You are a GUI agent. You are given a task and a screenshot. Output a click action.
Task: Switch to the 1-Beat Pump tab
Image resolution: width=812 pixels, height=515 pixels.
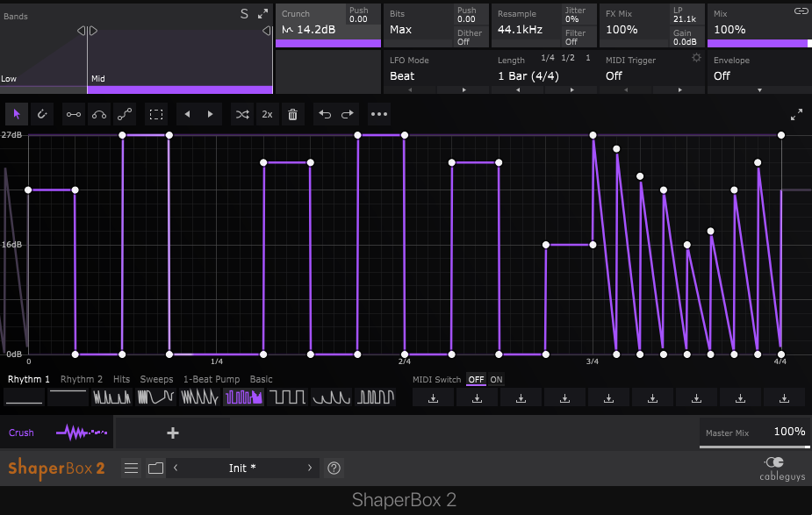212,379
